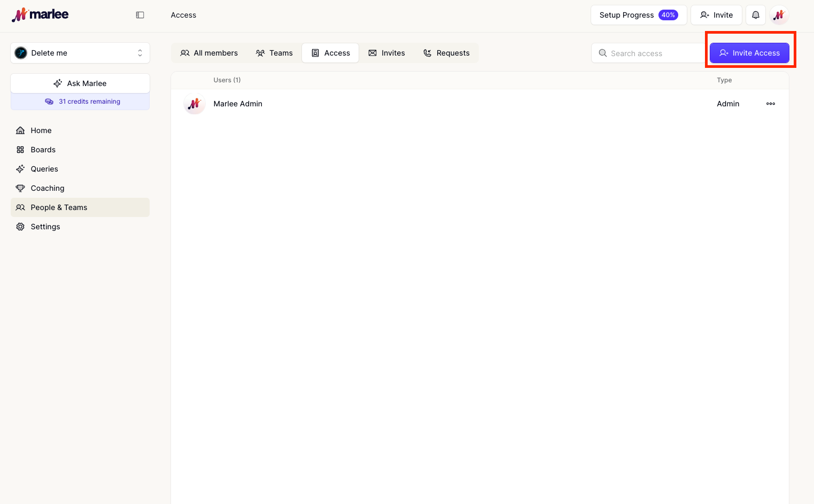Click the Ask Marlee button
Screen dimensions: 814x504
[x=80, y=83]
